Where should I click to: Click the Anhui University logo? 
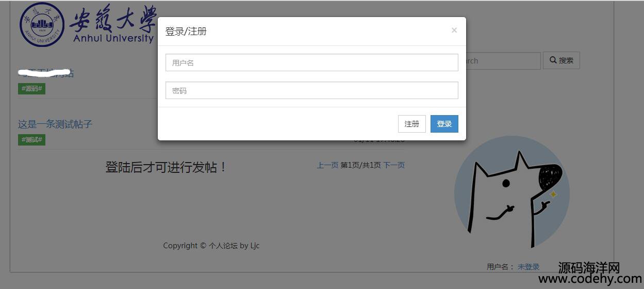(88, 24)
